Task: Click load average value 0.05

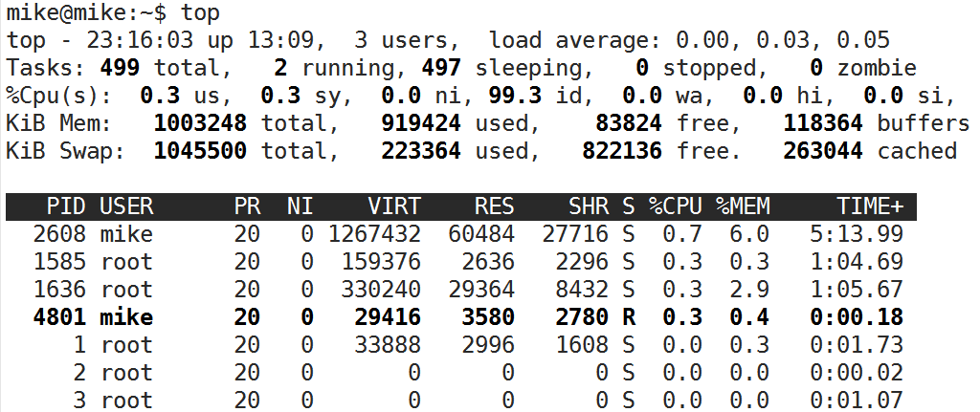Action: tap(863, 40)
